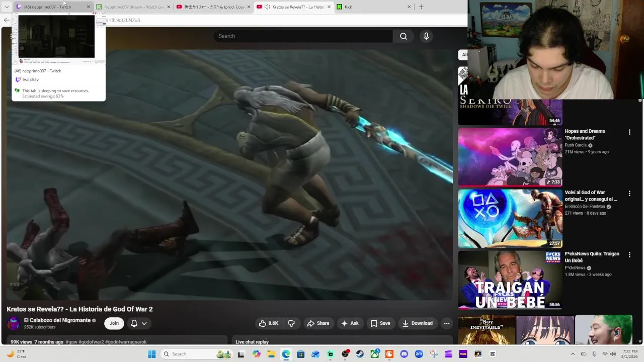
Task: Save the video to a playlist
Action: coord(380,323)
